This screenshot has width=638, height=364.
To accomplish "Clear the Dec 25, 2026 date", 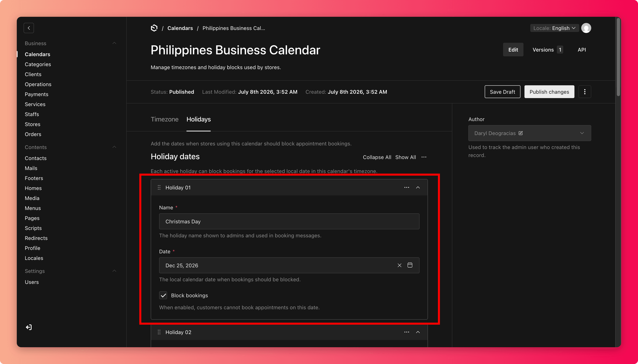I will pyautogui.click(x=399, y=265).
